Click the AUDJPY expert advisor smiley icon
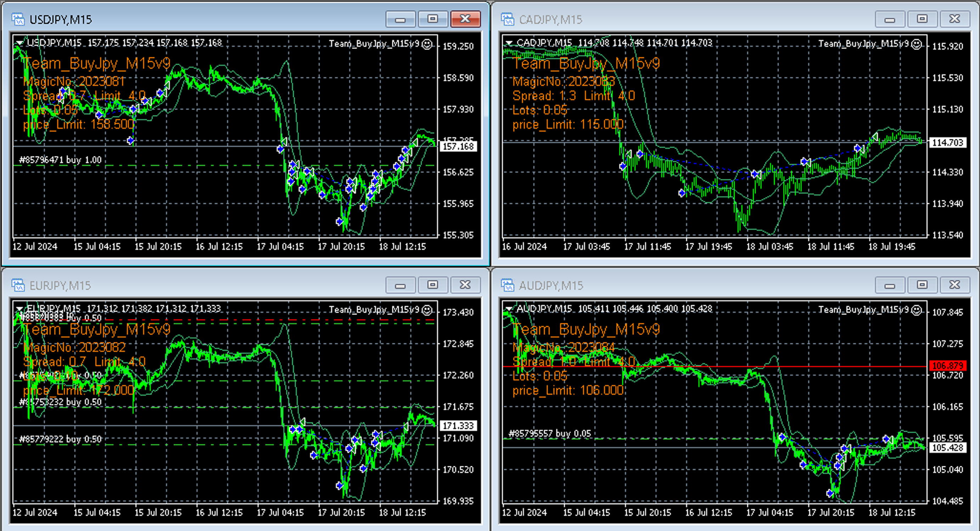 917,310
